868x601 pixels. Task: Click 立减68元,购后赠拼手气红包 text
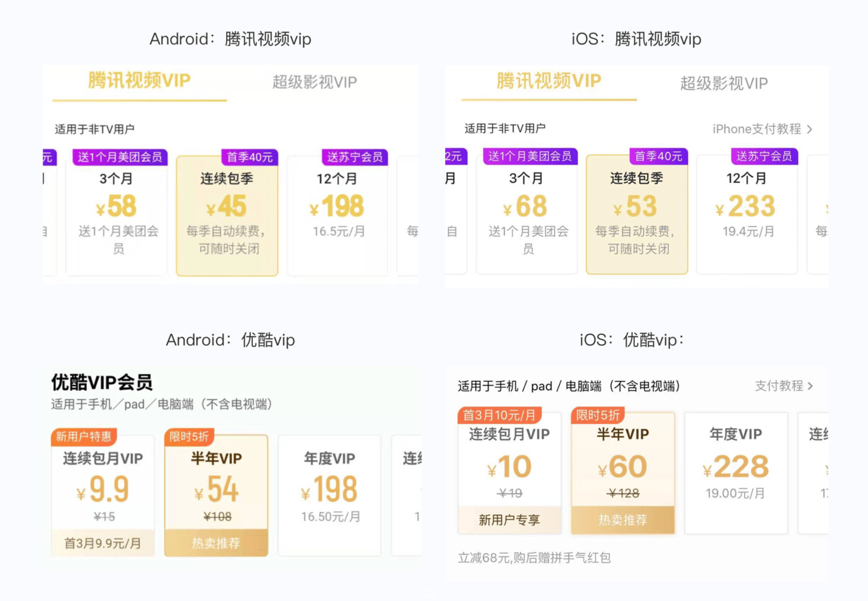(534, 558)
